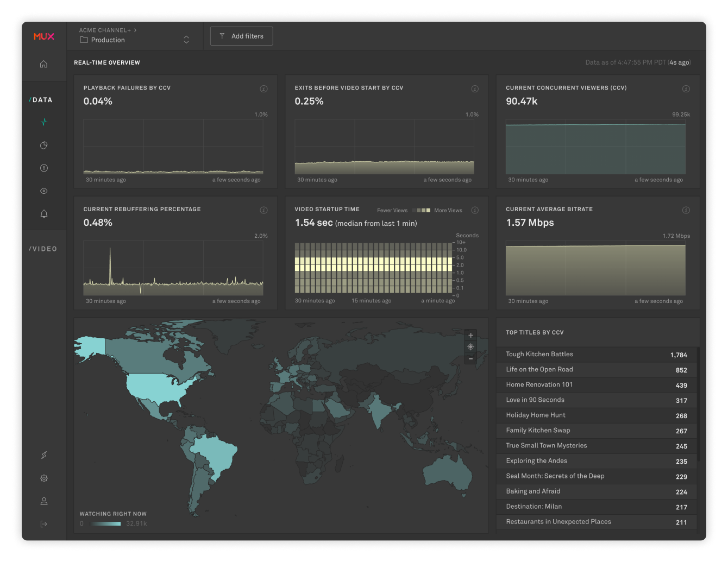Click the 1.57 Mbps bitrate value
728x562 pixels.
click(x=530, y=223)
